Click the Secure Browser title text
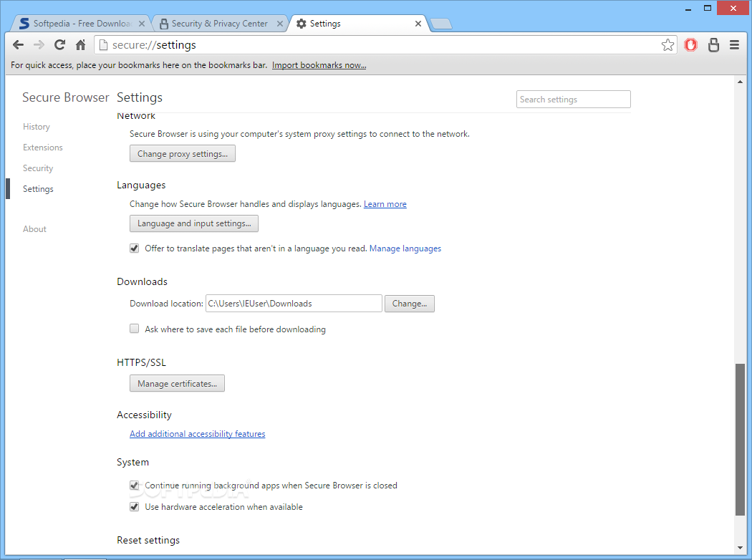This screenshot has height=560, width=752. point(66,97)
